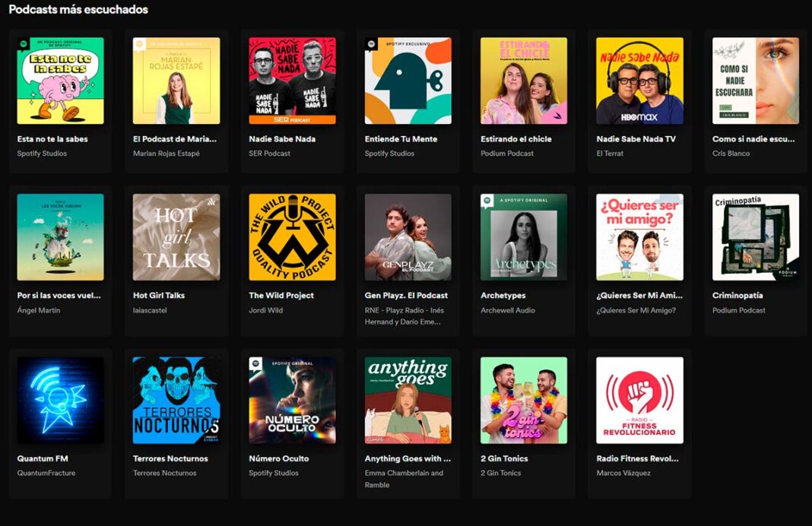Screen dimensions: 812x526
Task: Click the Anything Goes with Emma Chamberlain cover
Action: coord(408,400)
